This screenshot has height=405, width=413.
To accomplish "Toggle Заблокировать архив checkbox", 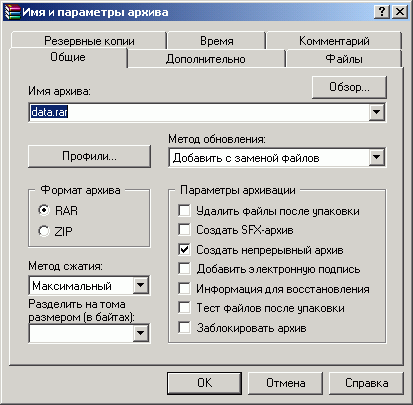I will coord(184,328).
